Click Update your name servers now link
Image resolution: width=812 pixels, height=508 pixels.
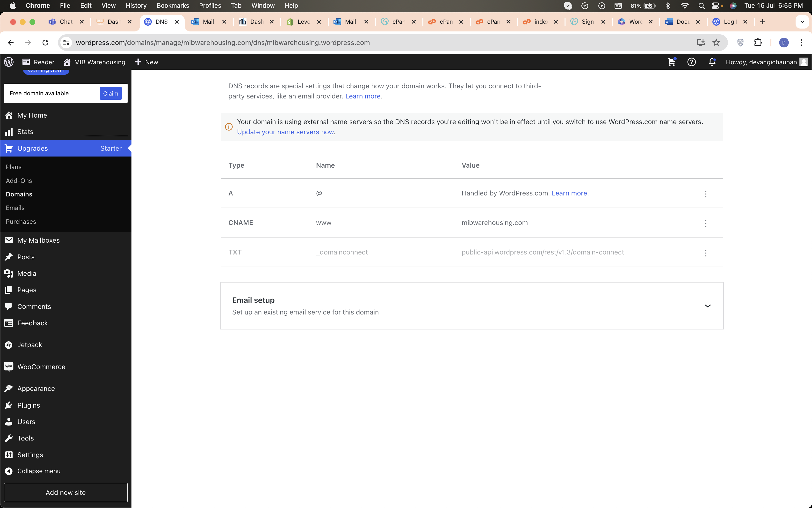click(x=285, y=132)
